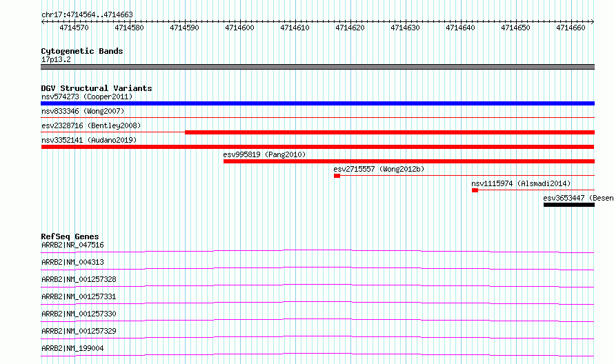Click the Cytogenetic Bands track title
Screen dimensions: 614x364
(82, 51)
